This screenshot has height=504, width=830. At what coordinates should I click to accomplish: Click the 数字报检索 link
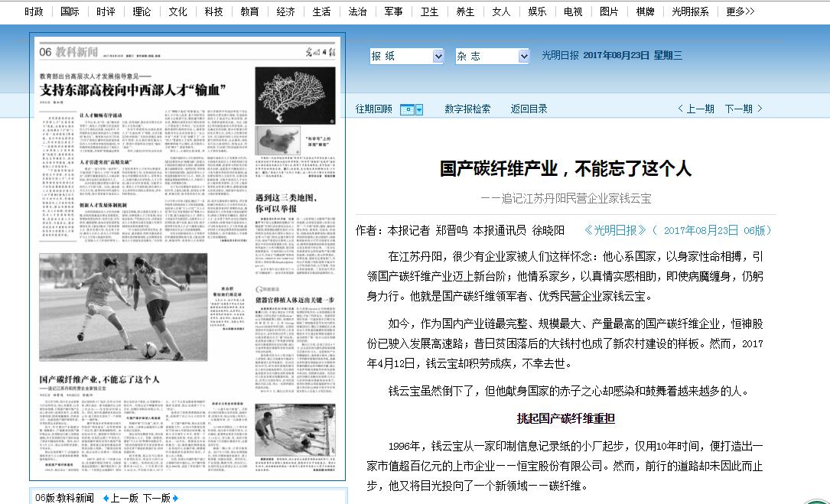tap(467, 109)
